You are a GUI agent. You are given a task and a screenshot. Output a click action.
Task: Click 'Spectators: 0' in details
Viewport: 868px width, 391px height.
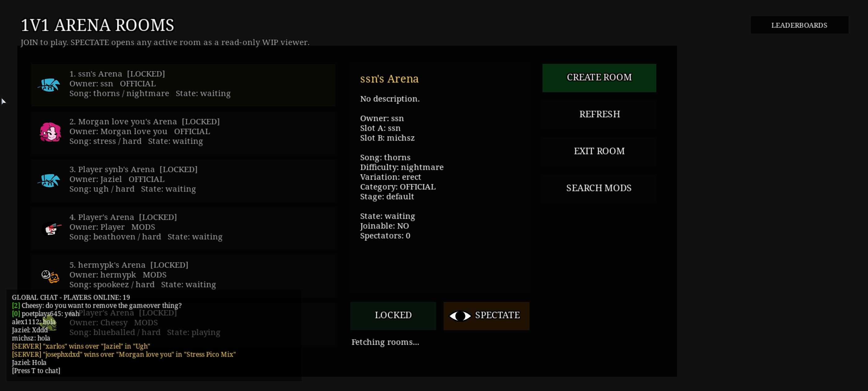(385, 236)
